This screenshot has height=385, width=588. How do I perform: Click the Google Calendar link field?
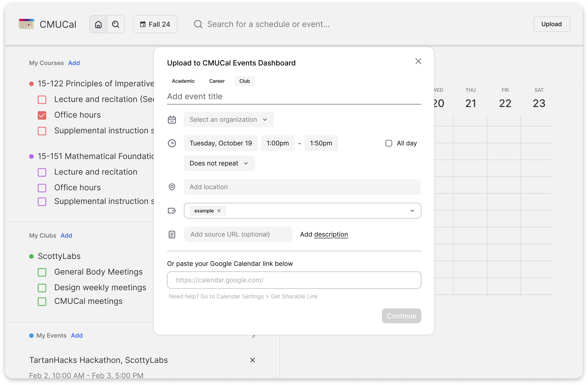click(294, 280)
